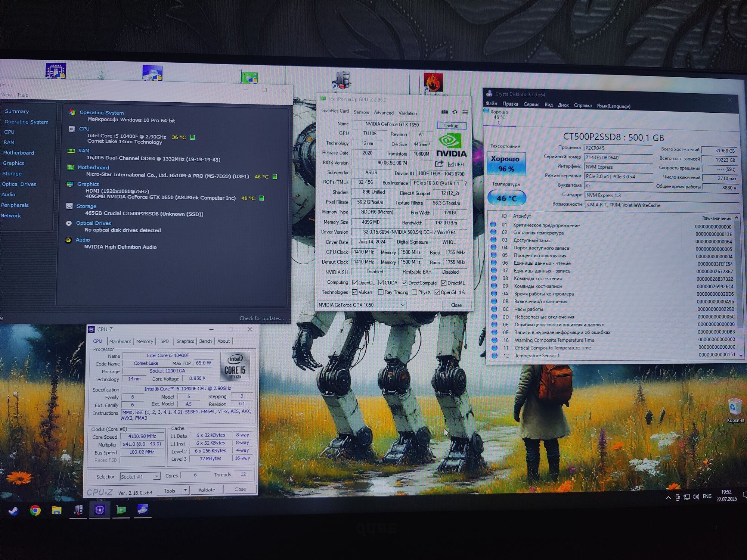747x560 pixels.
Task: Open the Tools dropdown arrow in CPU-Z
Action: click(x=185, y=490)
